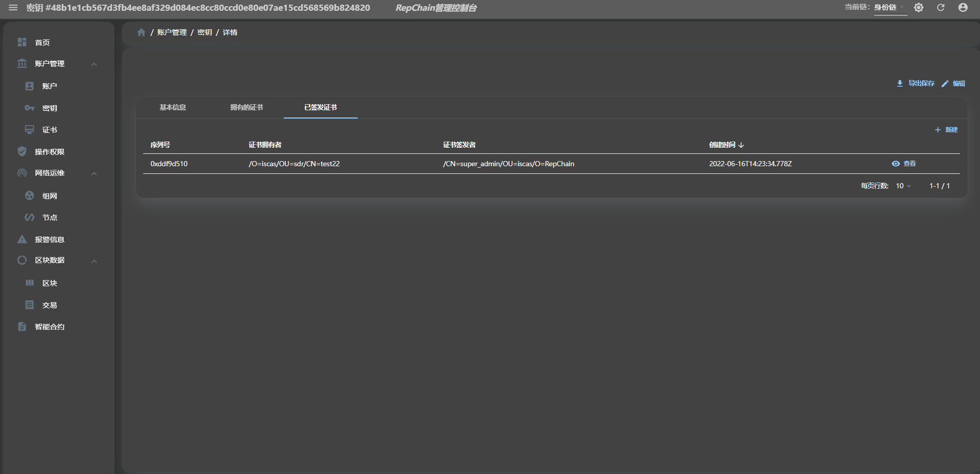Click the 交易 transaction list icon
980x474 pixels.
tap(30, 305)
